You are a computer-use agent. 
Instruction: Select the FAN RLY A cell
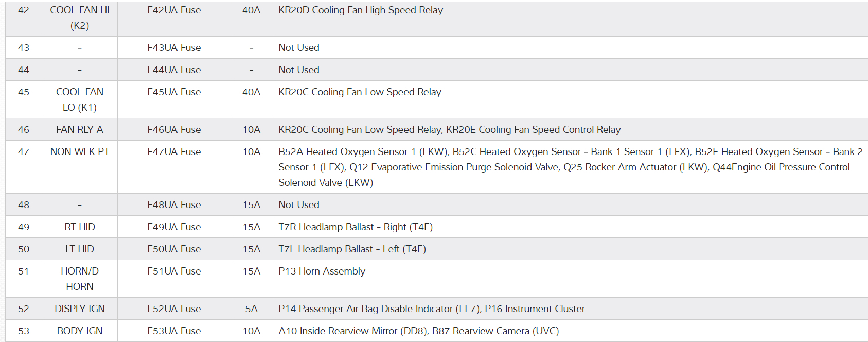(x=80, y=130)
